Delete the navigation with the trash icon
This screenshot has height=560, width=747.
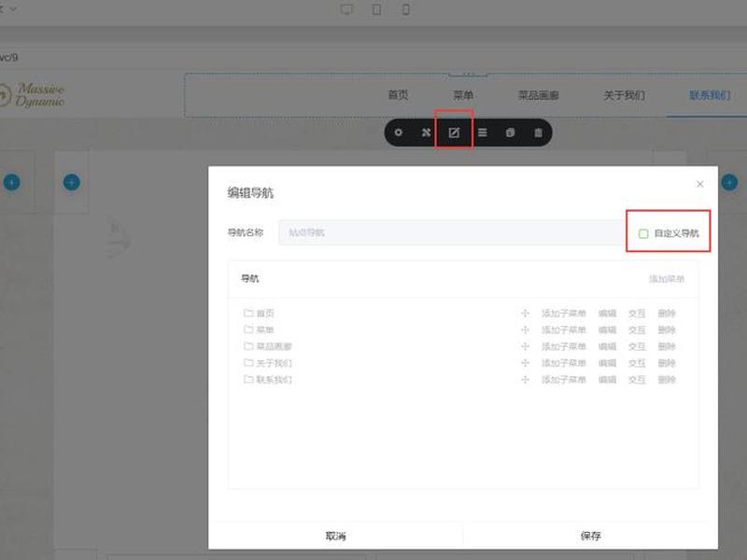[x=538, y=133]
